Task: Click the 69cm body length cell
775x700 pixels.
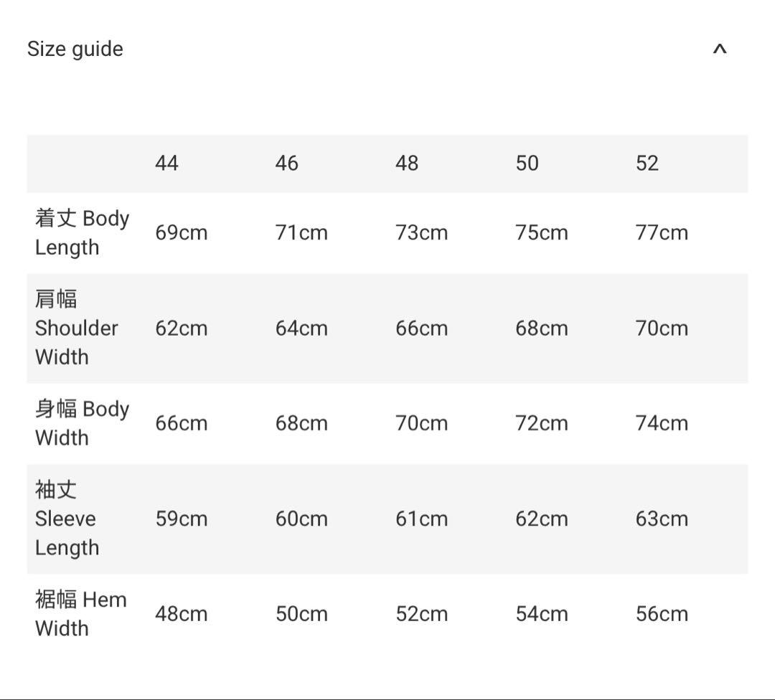Action: coord(182,233)
